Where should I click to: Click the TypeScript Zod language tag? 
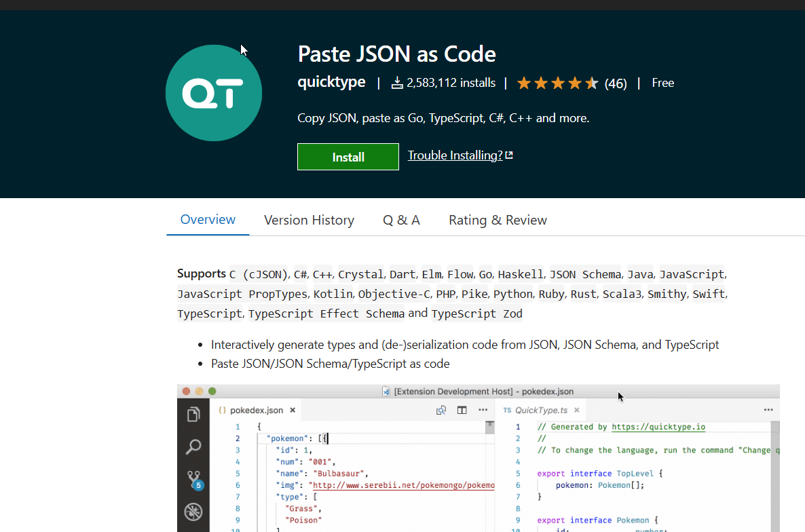pyautogui.click(x=476, y=313)
